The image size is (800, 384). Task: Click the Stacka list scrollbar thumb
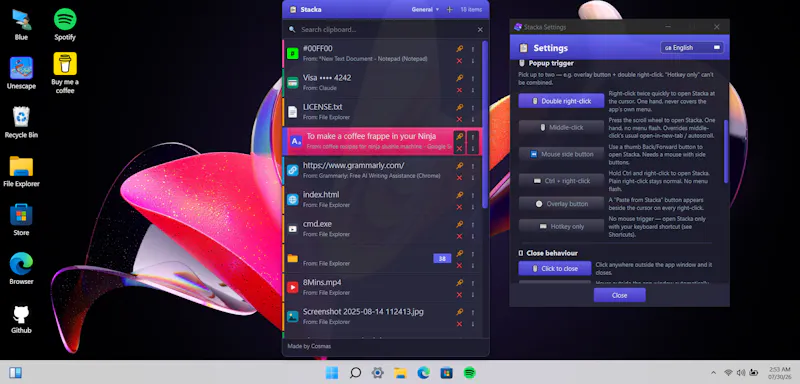[x=485, y=124]
